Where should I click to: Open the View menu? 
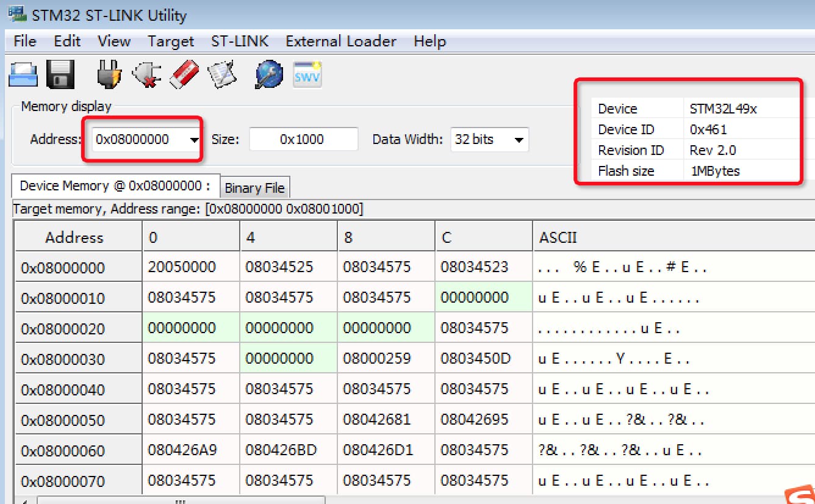tap(114, 41)
